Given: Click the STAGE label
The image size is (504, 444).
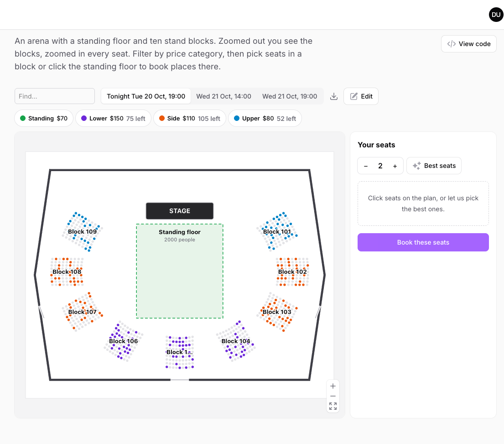Looking at the screenshot, I should click(180, 211).
